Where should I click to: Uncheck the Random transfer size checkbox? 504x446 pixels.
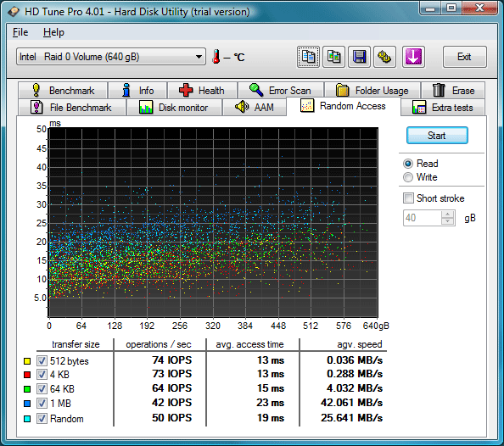coord(42,418)
